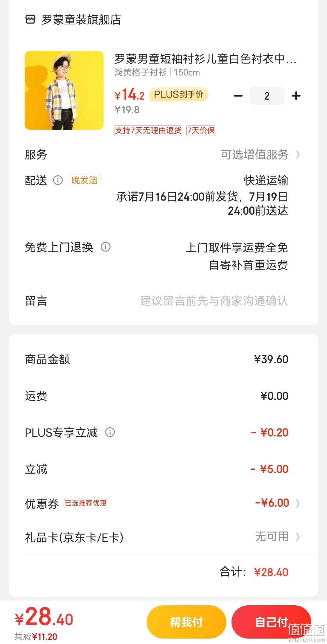Open the 罗蒙童装旗舰店 store page
The height and width of the screenshot is (644, 327).
click(81, 20)
